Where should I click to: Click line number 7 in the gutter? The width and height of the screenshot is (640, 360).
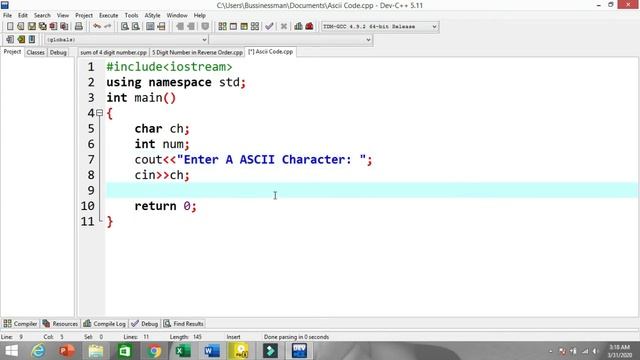click(x=91, y=160)
